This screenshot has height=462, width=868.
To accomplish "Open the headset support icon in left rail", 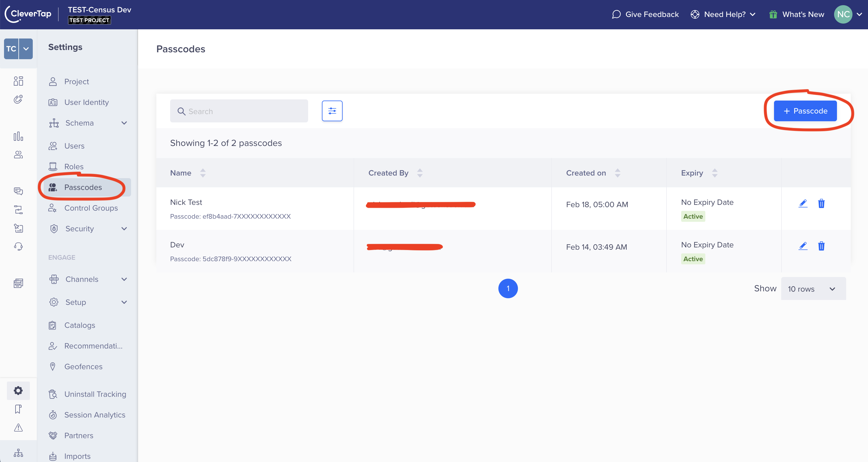I will pos(18,247).
